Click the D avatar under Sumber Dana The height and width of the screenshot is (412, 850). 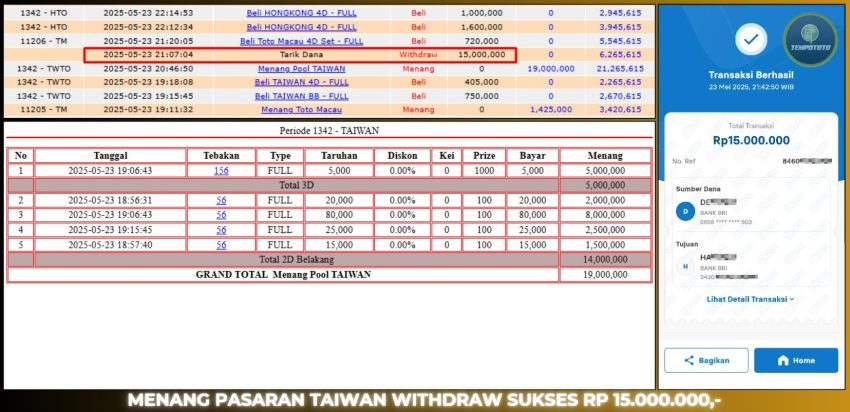click(685, 211)
